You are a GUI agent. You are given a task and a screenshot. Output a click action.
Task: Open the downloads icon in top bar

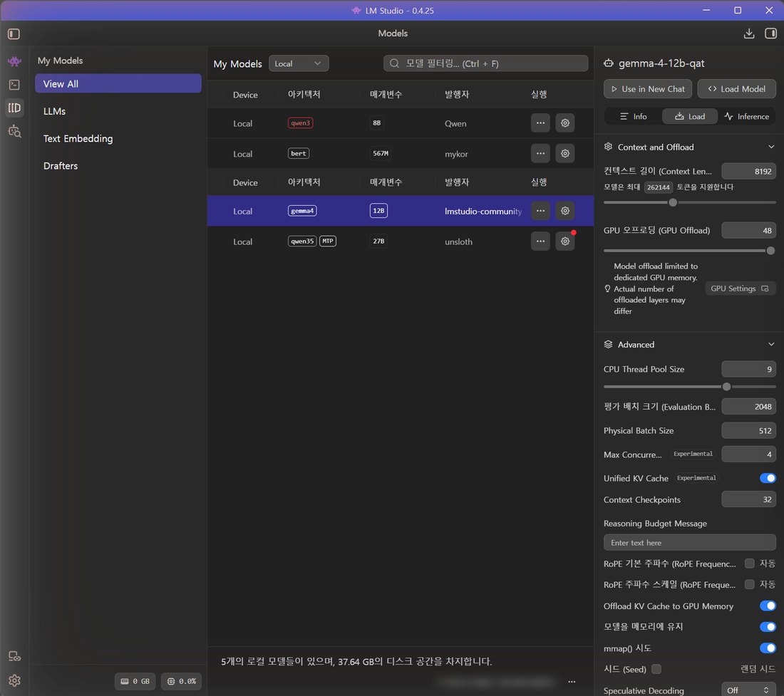(x=748, y=33)
